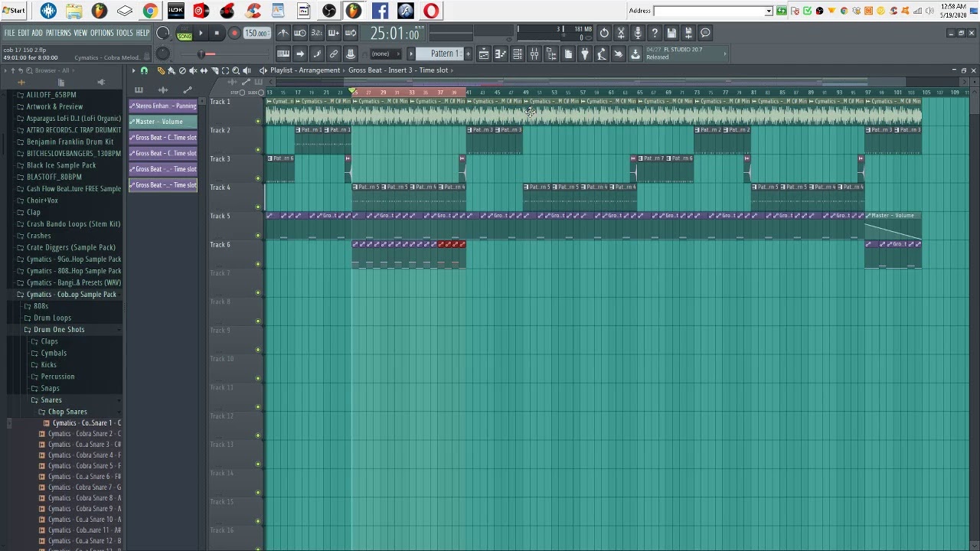
Task: Expand the 808s folder in browser
Action: (x=41, y=306)
